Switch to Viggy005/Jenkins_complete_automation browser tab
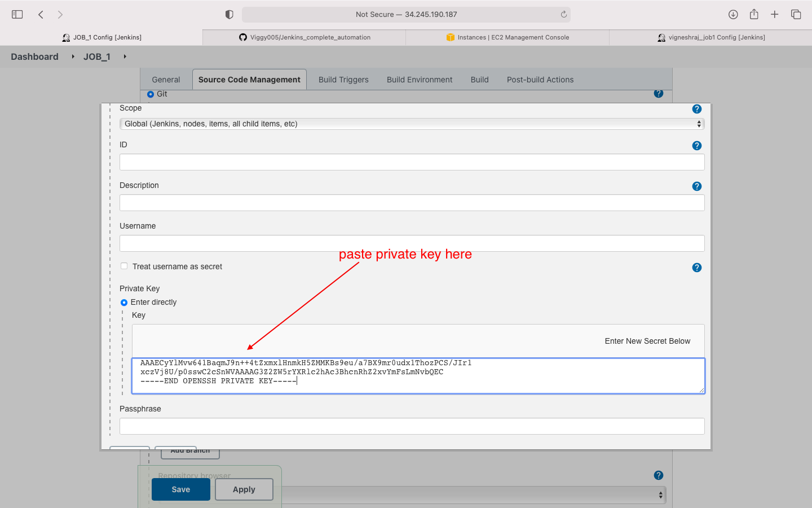This screenshot has height=508, width=812. click(304, 37)
